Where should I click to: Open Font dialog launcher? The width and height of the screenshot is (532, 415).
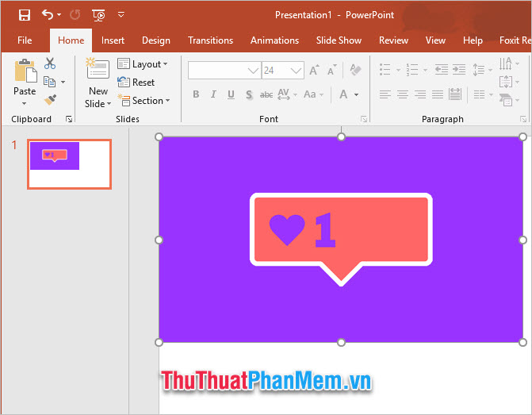coord(364,119)
